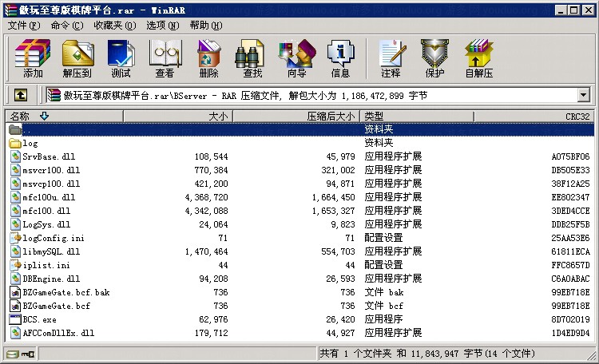Image resolution: width=599 pixels, height=364 pixels.
Task: Click the 保护 (Protect) shield icon
Action: tap(434, 58)
